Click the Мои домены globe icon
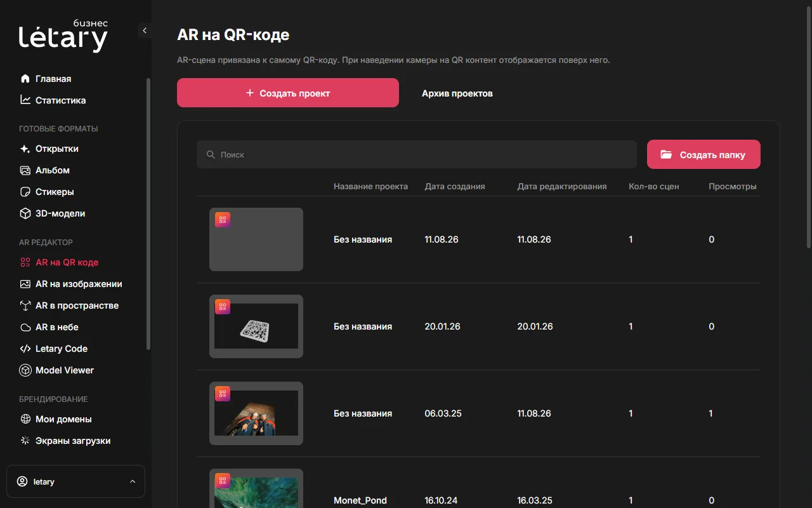Image resolution: width=812 pixels, height=508 pixels. pos(25,419)
